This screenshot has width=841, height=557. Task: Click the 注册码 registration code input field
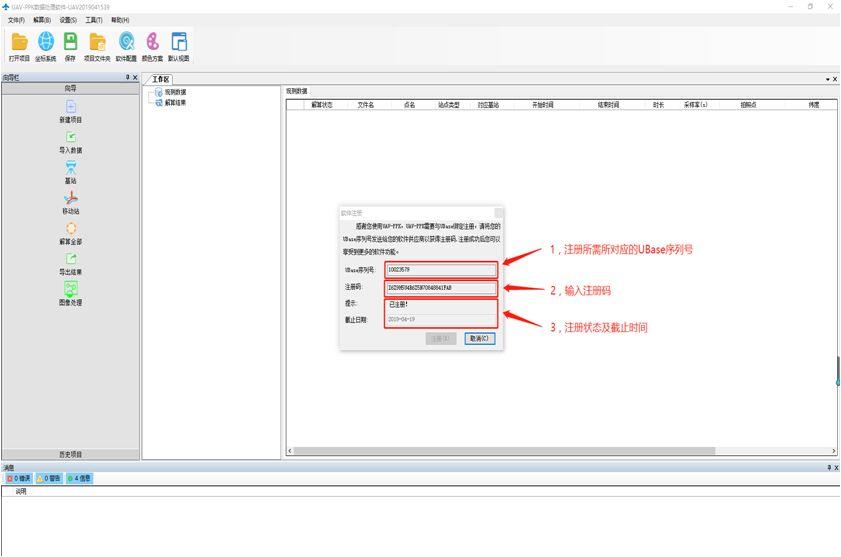point(440,288)
